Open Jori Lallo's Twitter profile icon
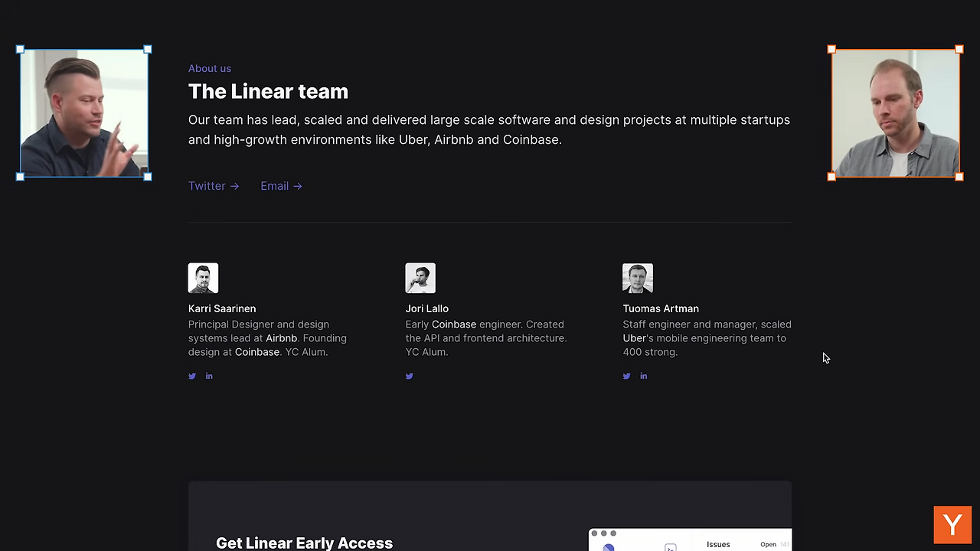This screenshot has width=980, height=551. (410, 376)
